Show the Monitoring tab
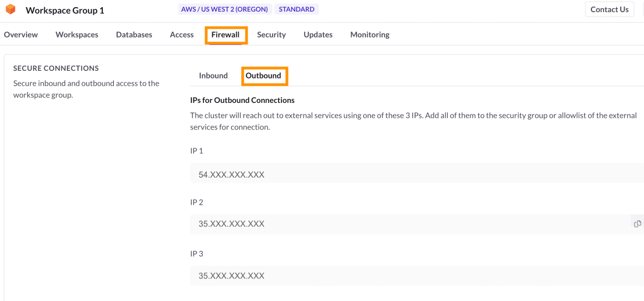The width and height of the screenshot is (644, 301). coord(370,34)
